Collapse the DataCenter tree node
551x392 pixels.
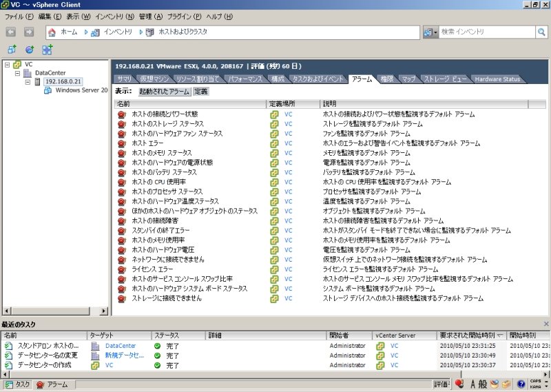(x=17, y=73)
